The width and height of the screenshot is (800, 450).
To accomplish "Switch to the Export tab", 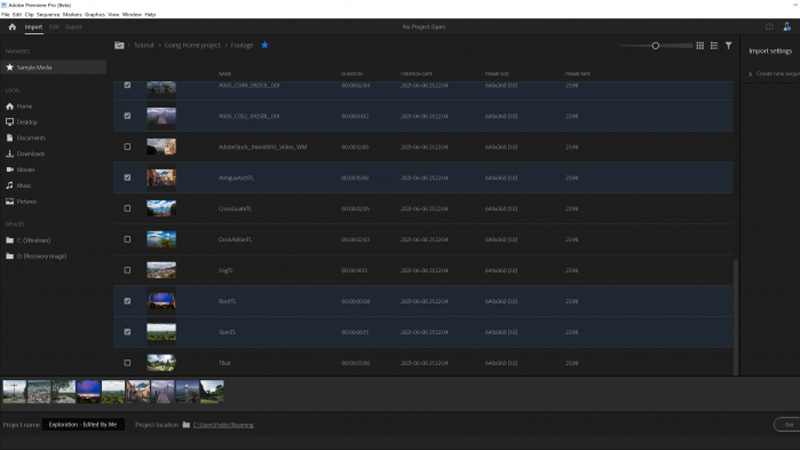I will pos(74,27).
